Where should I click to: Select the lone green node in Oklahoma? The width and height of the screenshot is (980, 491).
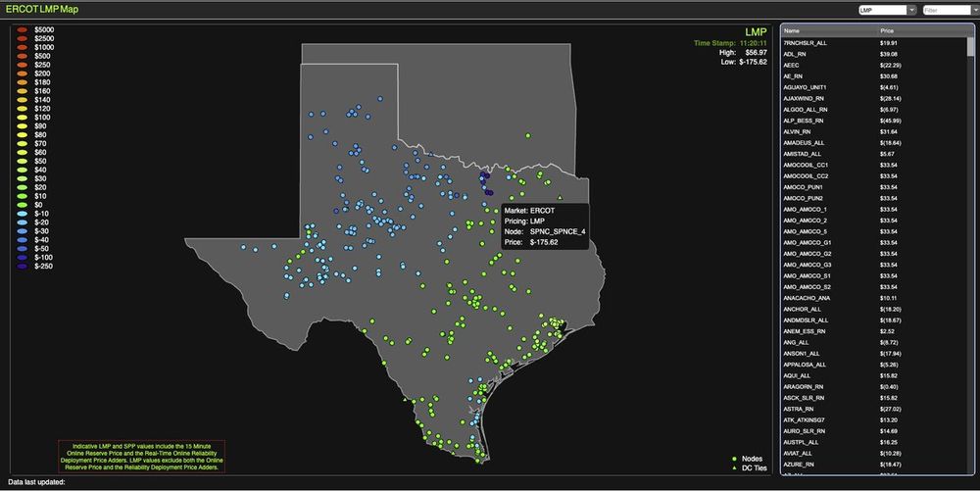pyautogui.click(x=528, y=135)
